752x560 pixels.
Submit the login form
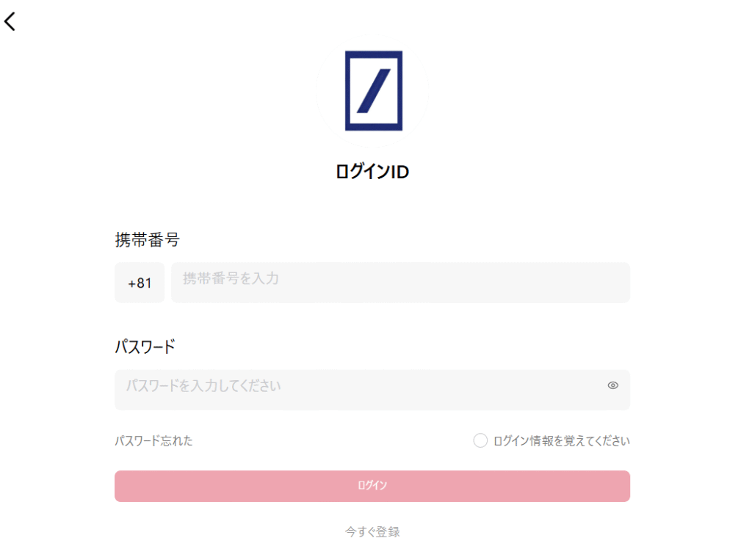coord(372,486)
